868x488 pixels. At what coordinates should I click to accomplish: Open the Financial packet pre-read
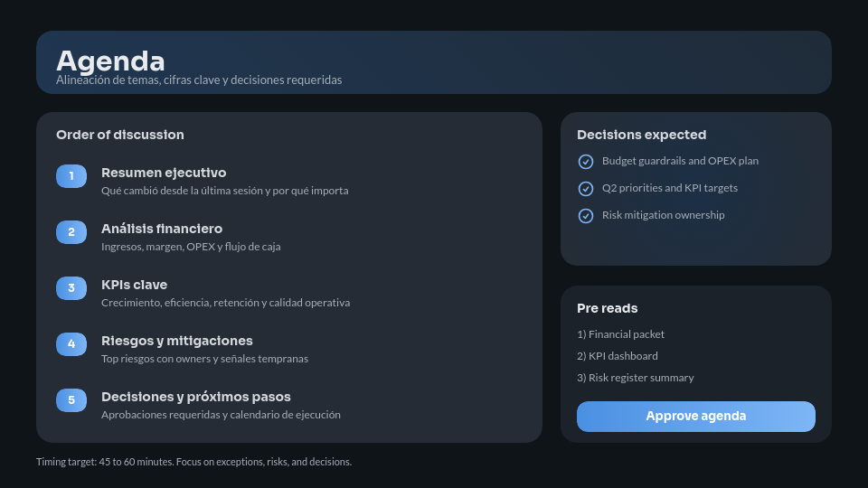[x=620, y=334]
